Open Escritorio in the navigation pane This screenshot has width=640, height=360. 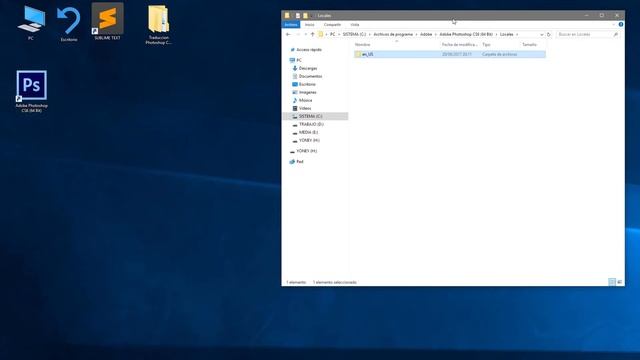(x=307, y=84)
